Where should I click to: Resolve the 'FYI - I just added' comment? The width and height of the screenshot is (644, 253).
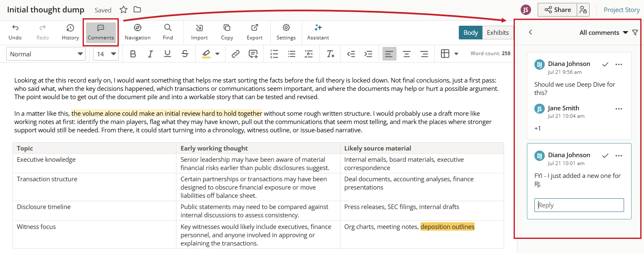click(605, 156)
